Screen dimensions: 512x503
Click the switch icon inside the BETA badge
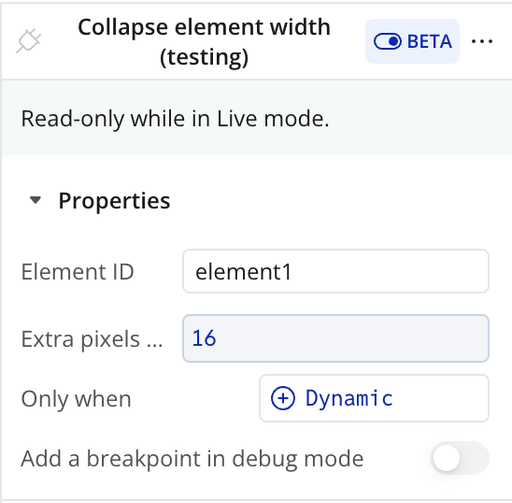point(387,42)
